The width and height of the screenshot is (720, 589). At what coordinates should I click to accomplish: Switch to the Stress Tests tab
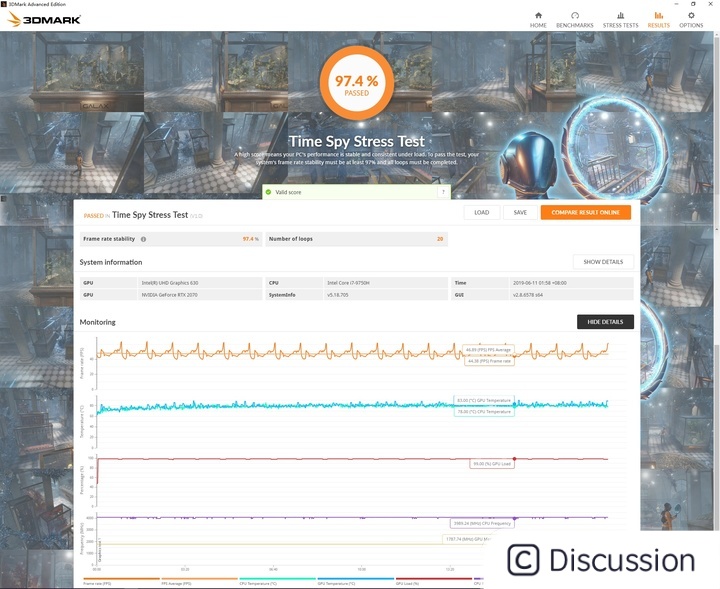620,20
